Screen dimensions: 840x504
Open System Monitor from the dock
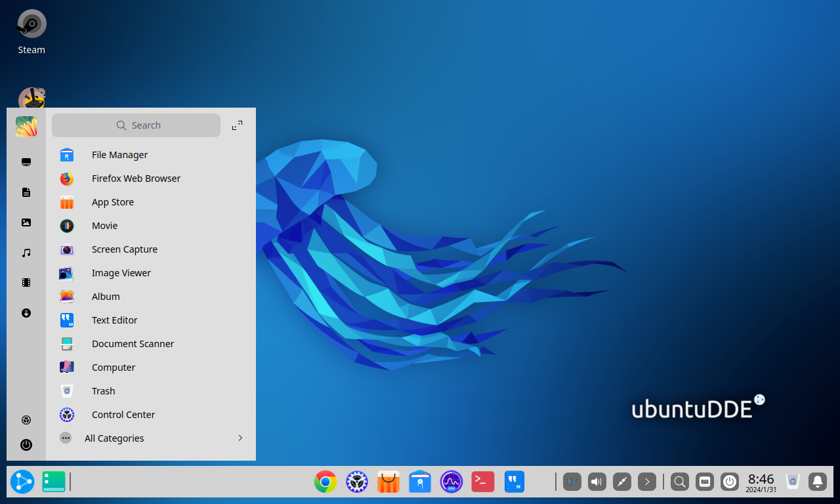[x=451, y=482]
